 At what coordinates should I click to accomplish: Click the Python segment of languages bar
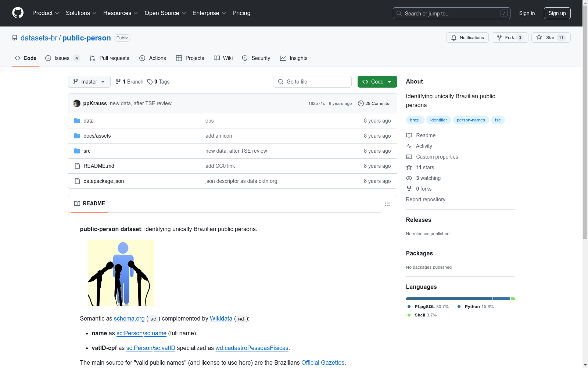pos(502,299)
